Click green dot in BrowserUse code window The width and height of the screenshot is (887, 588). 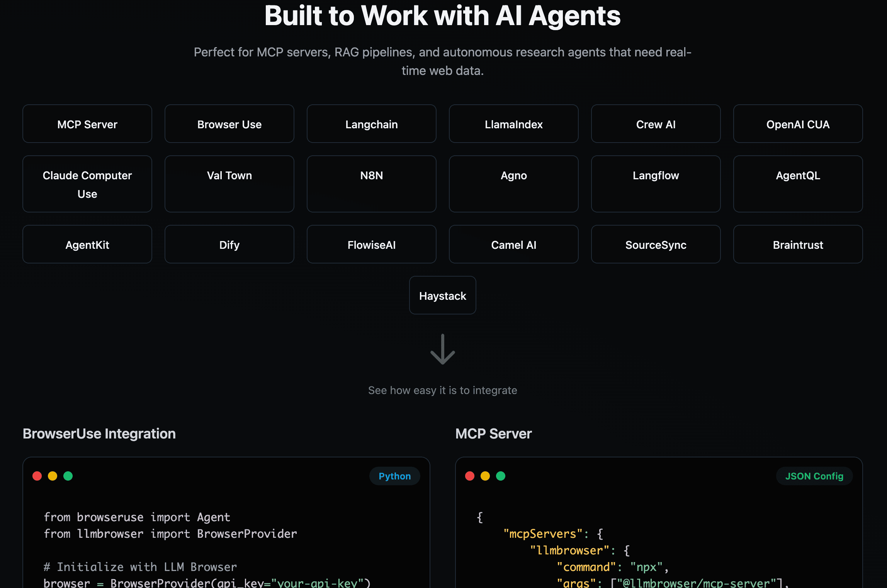click(x=68, y=476)
